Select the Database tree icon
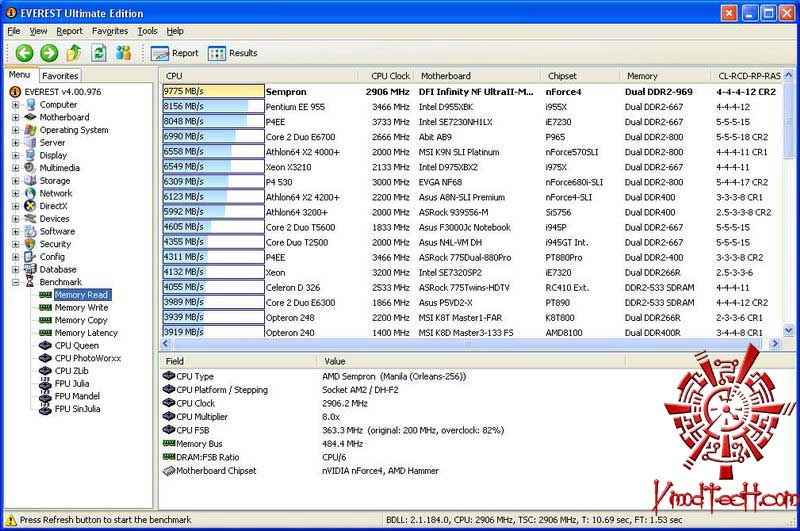This screenshot has width=800, height=531. coord(31,269)
